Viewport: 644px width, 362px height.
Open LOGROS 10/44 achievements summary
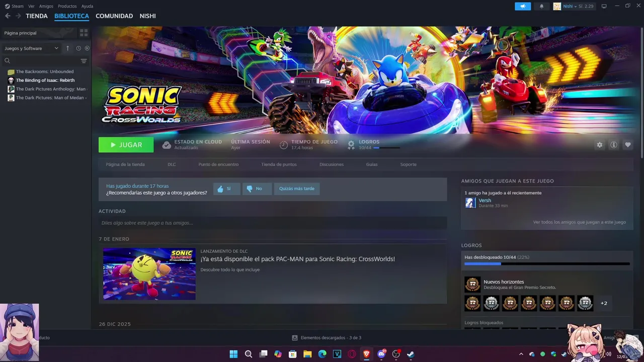coord(375,145)
